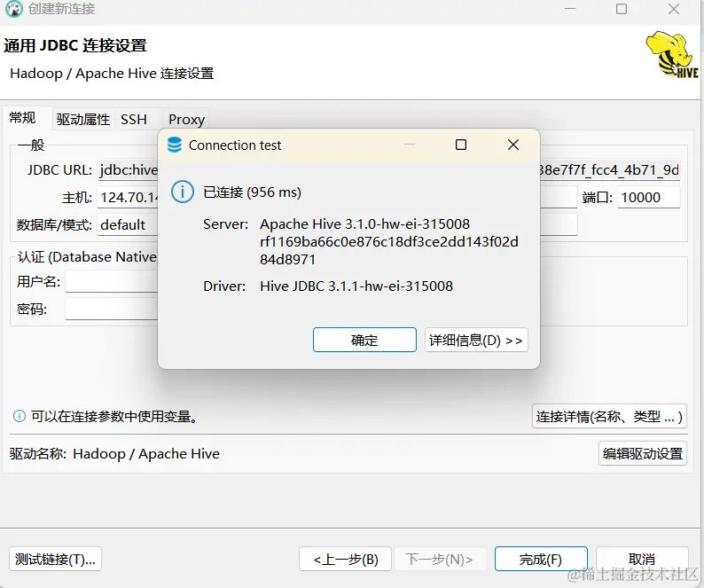Open the 驱动属性 tab
Image resolution: width=704 pixels, height=588 pixels.
point(83,120)
